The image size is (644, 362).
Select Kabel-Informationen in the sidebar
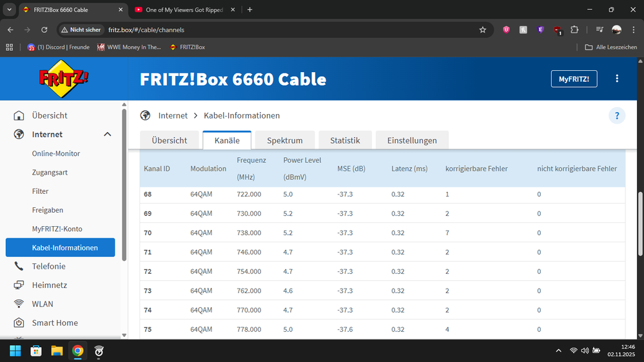[61, 247]
